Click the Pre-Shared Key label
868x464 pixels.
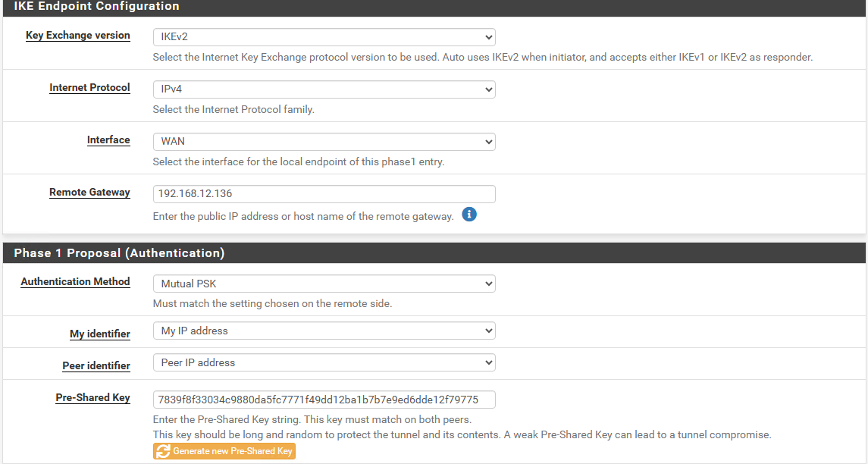click(x=93, y=397)
